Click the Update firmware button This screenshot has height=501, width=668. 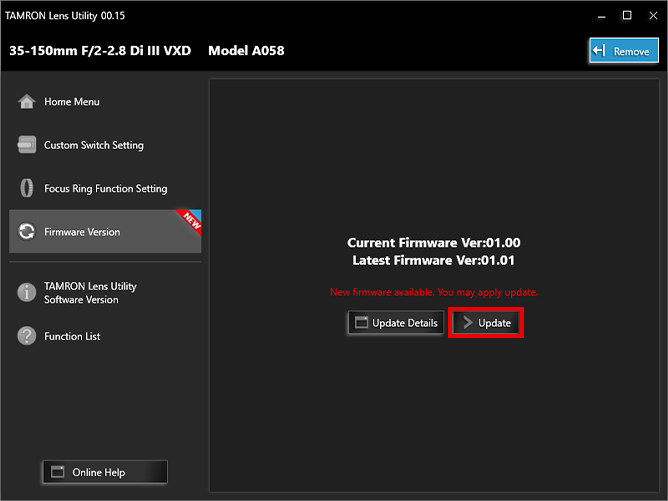pyautogui.click(x=486, y=322)
